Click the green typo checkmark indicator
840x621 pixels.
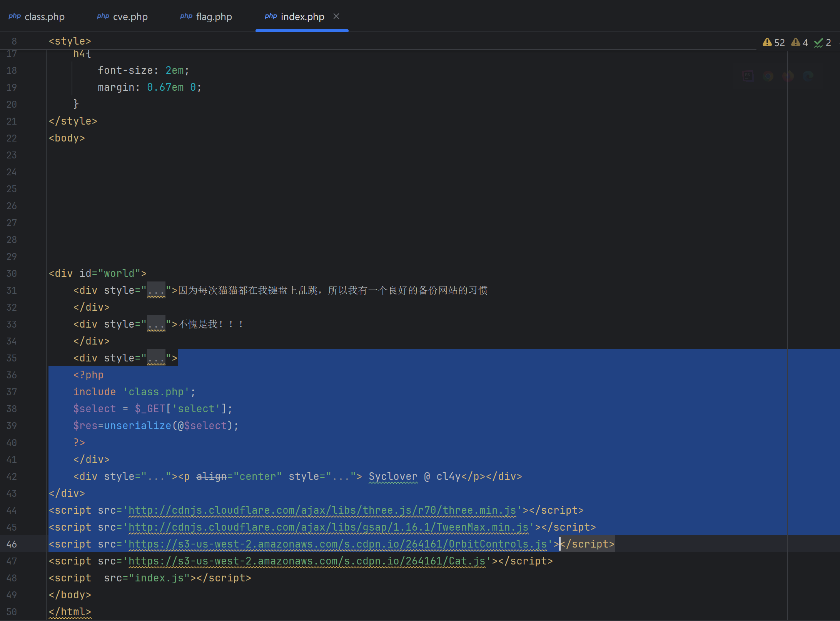tap(818, 43)
